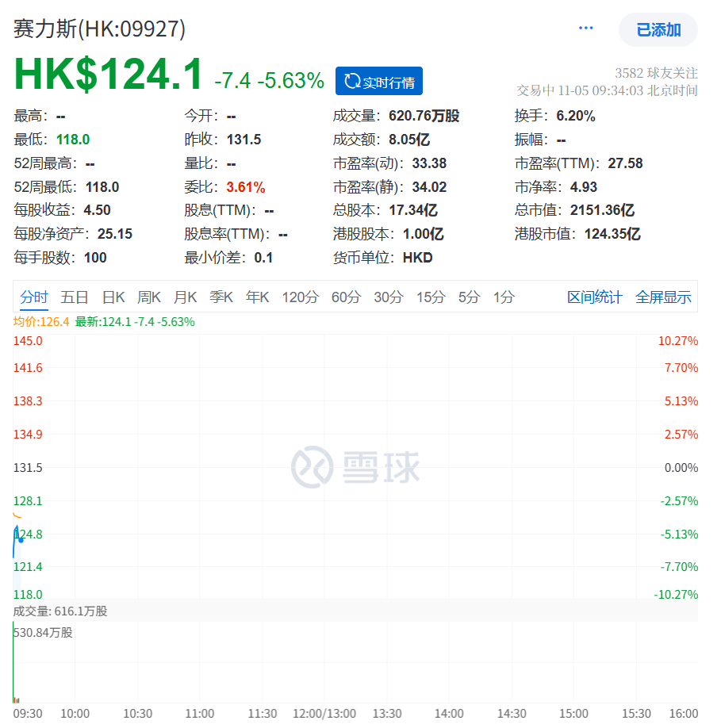Click 全屏显示 to view fullscreen
Screen dimensions: 721x728
pos(663,297)
